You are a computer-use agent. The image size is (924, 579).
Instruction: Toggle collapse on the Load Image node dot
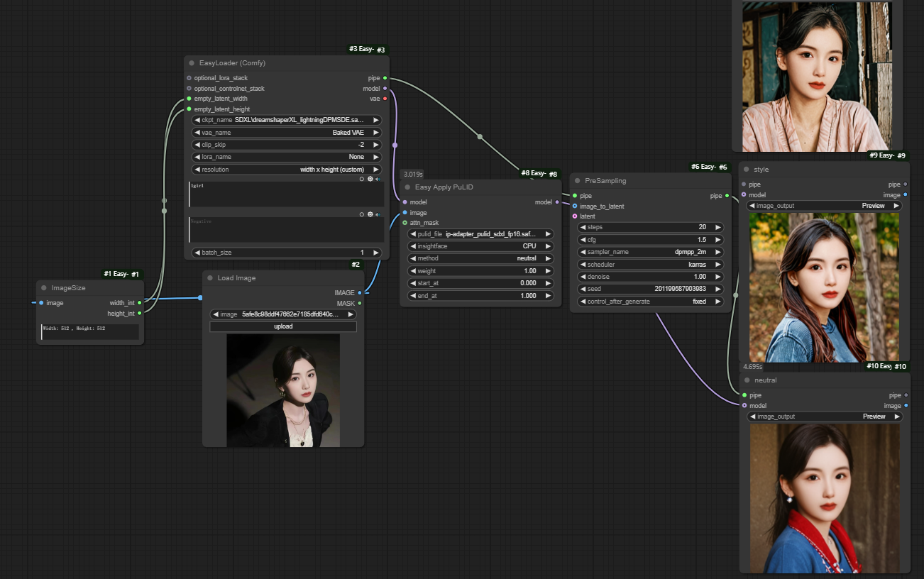tap(210, 278)
